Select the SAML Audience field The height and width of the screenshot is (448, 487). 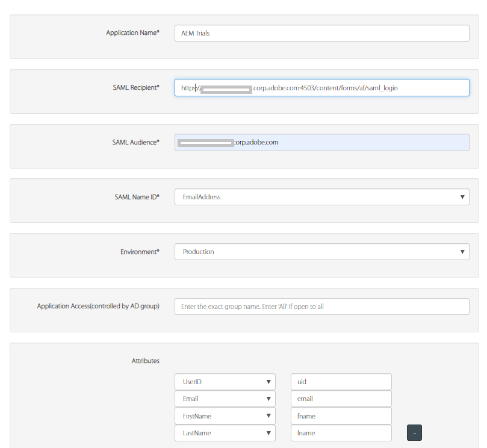[321, 142]
